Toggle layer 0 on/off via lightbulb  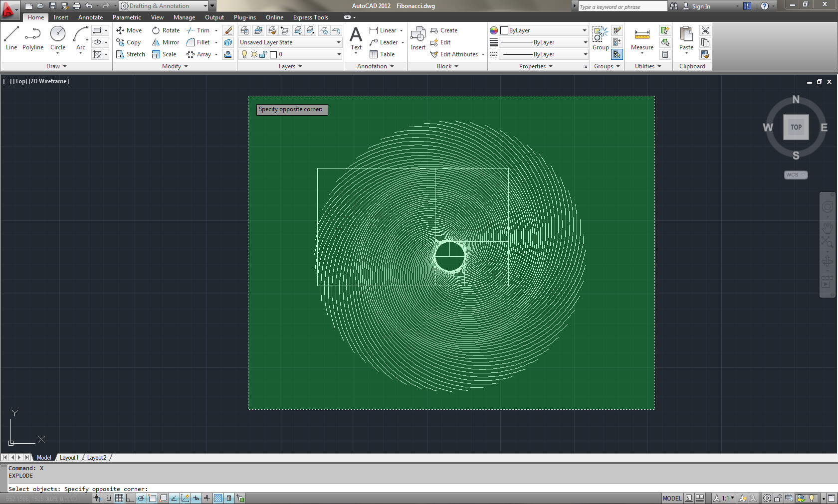[244, 54]
